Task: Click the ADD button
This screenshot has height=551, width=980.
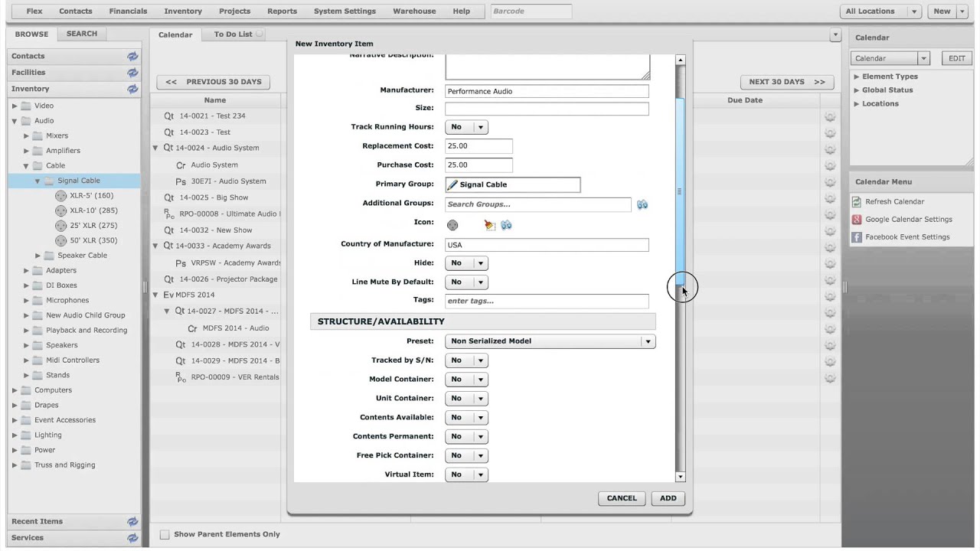Action: [668, 498]
